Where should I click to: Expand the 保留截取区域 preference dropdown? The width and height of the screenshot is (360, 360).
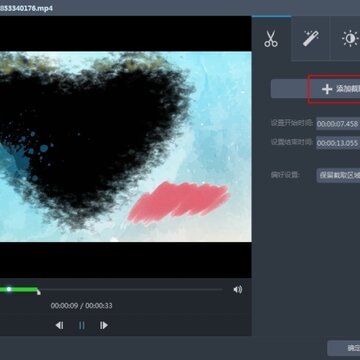coord(338,175)
